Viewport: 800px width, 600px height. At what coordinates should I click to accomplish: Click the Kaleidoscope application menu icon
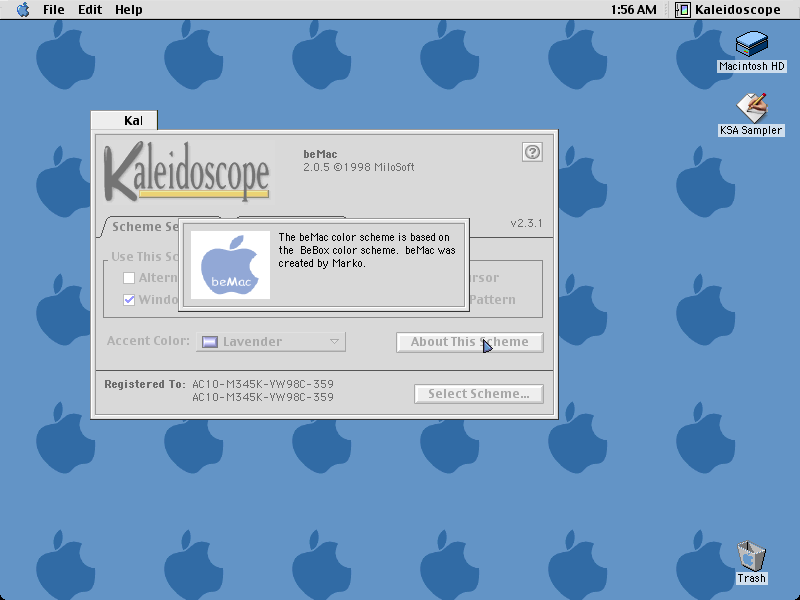click(683, 10)
